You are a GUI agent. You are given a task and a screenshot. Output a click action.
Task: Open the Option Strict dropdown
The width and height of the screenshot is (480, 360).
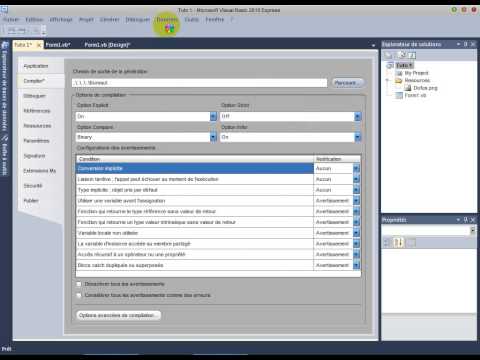click(x=358, y=116)
